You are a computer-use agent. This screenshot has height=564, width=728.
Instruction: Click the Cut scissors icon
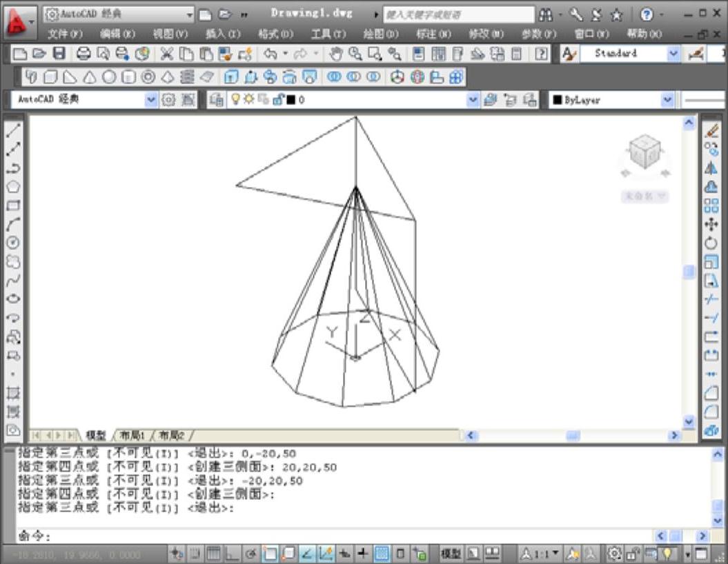coord(167,54)
